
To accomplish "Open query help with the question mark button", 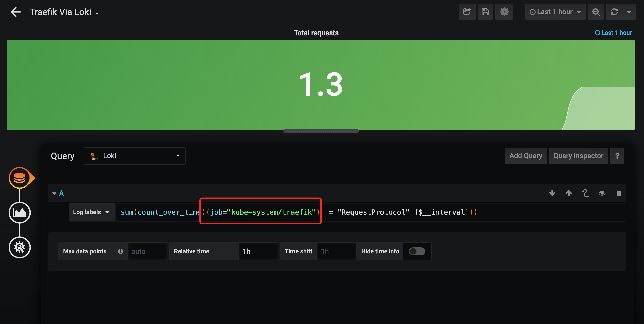I will point(617,156).
